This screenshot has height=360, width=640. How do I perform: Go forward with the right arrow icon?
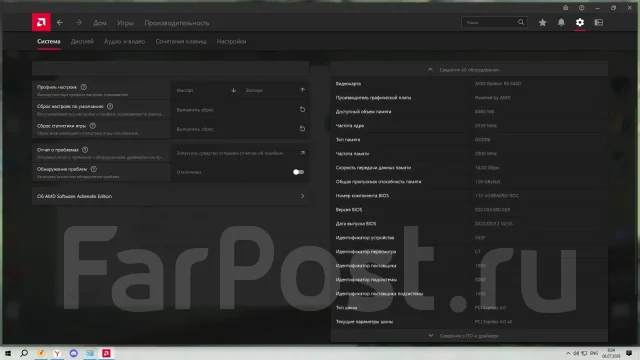[79, 22]
